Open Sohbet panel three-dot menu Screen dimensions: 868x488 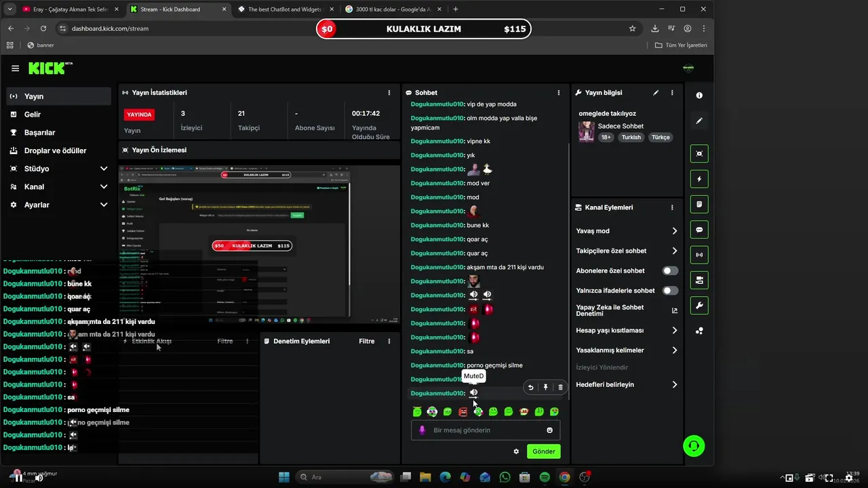click(x=559, y=92)
